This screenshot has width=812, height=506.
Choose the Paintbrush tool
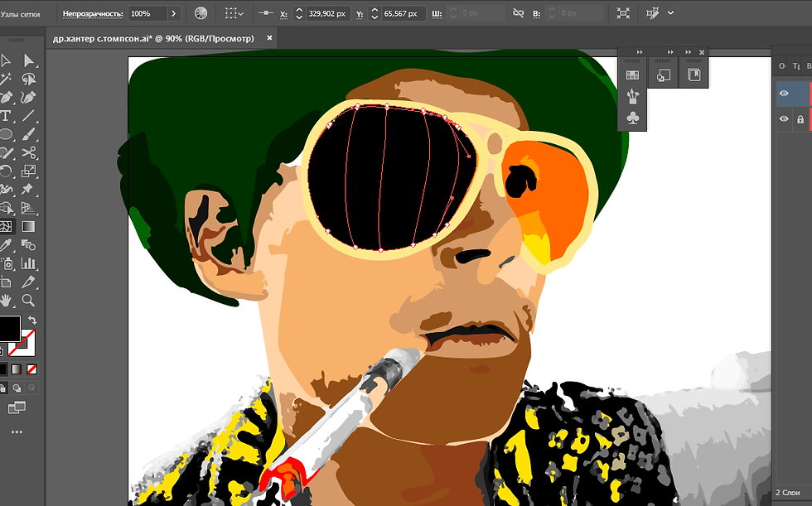[x=29, y=134]
